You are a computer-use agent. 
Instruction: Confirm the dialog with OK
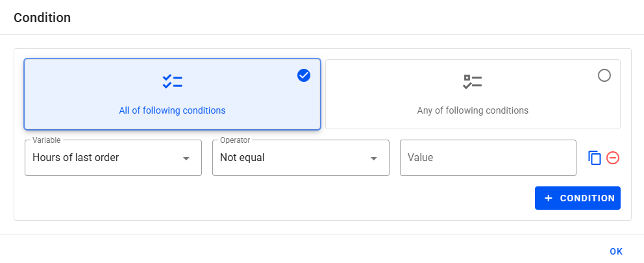point(616,251)
